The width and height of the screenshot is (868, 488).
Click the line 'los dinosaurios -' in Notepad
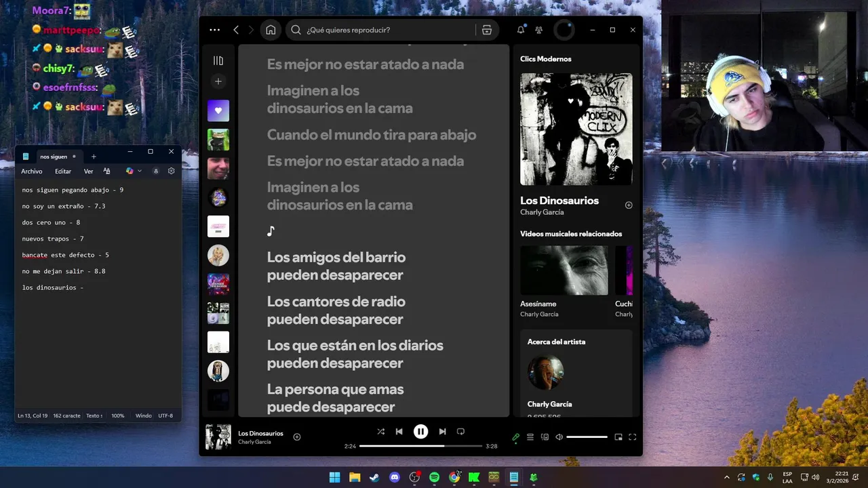(x=53, y=287)
